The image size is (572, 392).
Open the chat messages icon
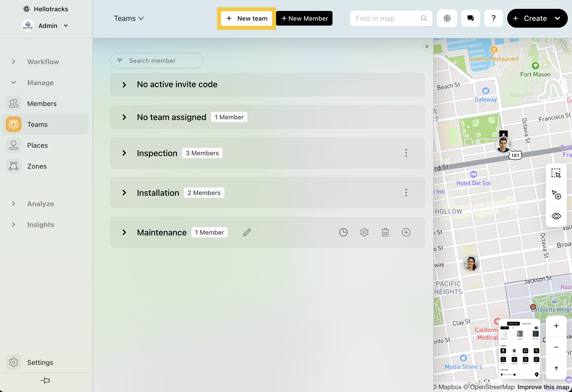[470, 18]
